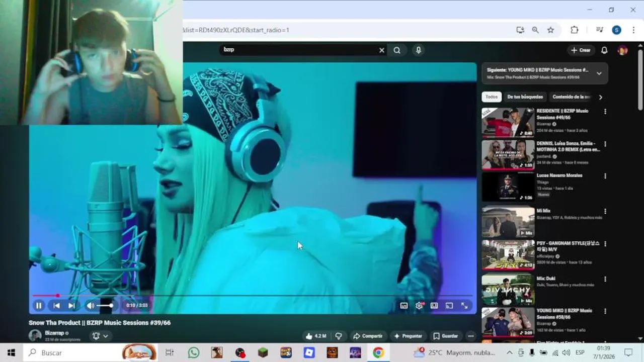Open YouTube notifications bell
The image size is (644, 362).
604,50
